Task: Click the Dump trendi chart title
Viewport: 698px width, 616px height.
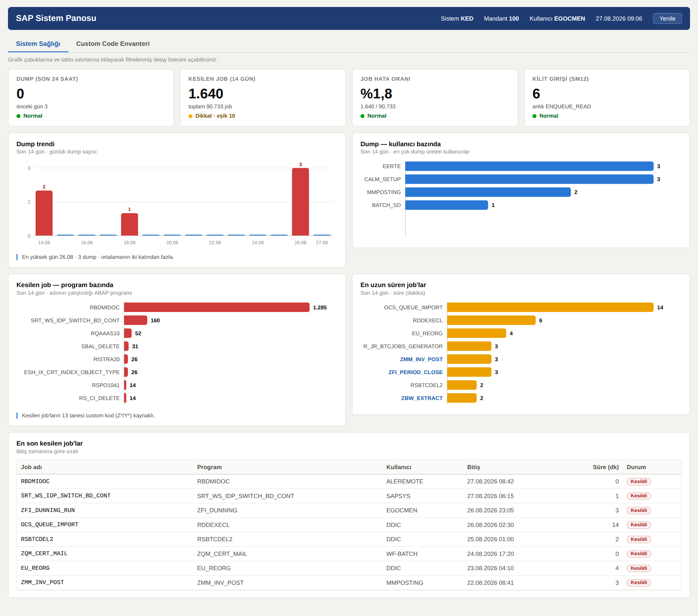Action: tap(36, 144)
